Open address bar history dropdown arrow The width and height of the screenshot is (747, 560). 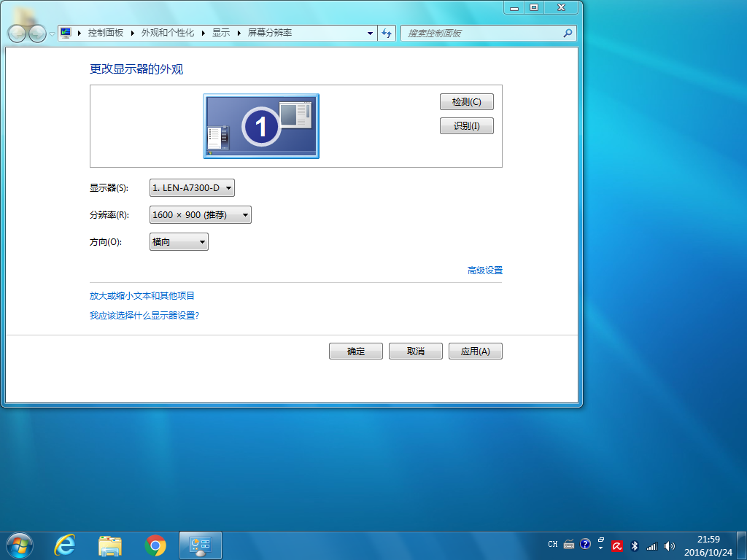(370, 34)
